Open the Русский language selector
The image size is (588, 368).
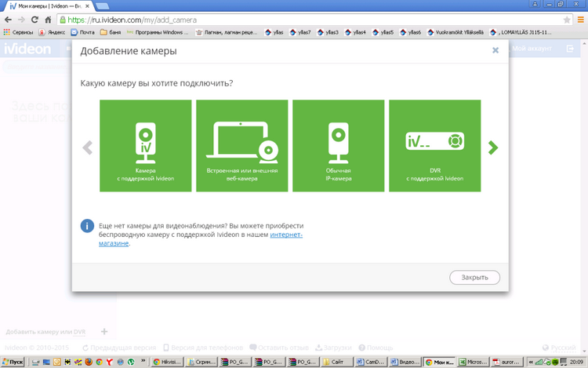[x=559, y=348]
